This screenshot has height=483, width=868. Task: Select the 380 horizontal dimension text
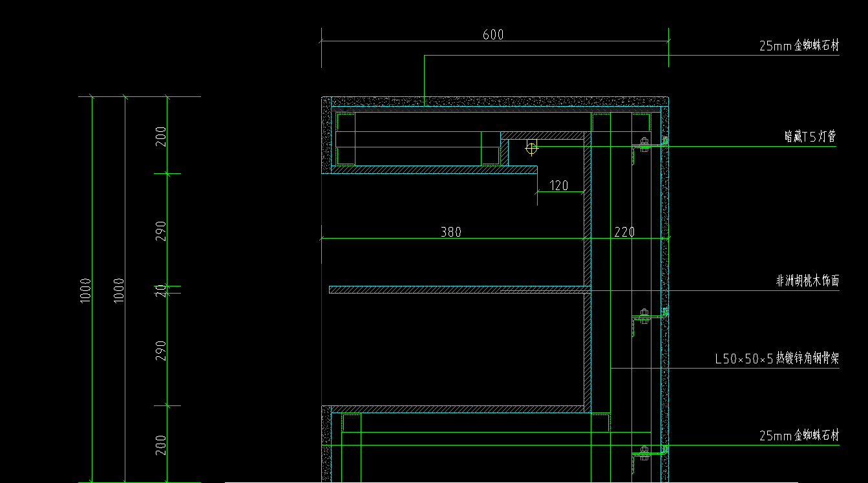tap(451, 231)
